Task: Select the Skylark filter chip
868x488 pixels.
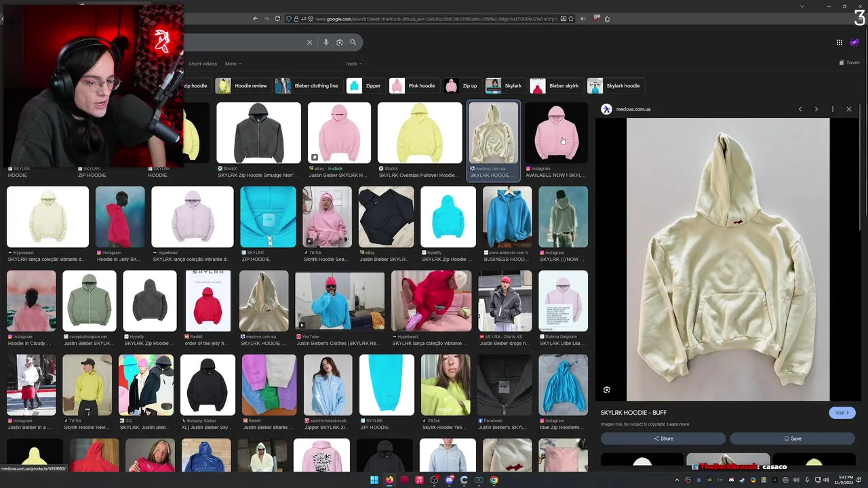Action: 505,86
